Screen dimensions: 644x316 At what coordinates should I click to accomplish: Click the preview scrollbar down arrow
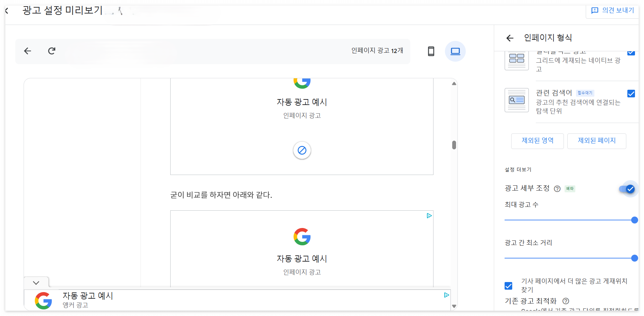click(454, 306)
